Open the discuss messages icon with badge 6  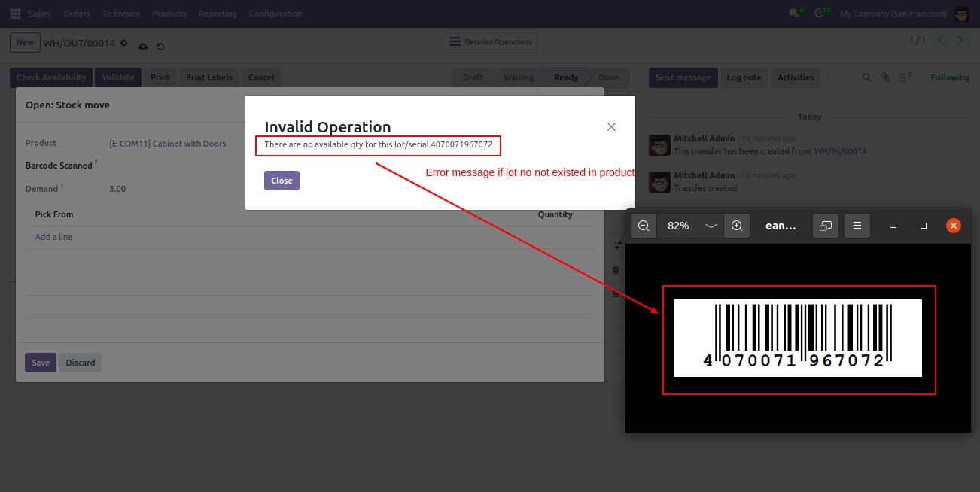(x=795, y=14)
